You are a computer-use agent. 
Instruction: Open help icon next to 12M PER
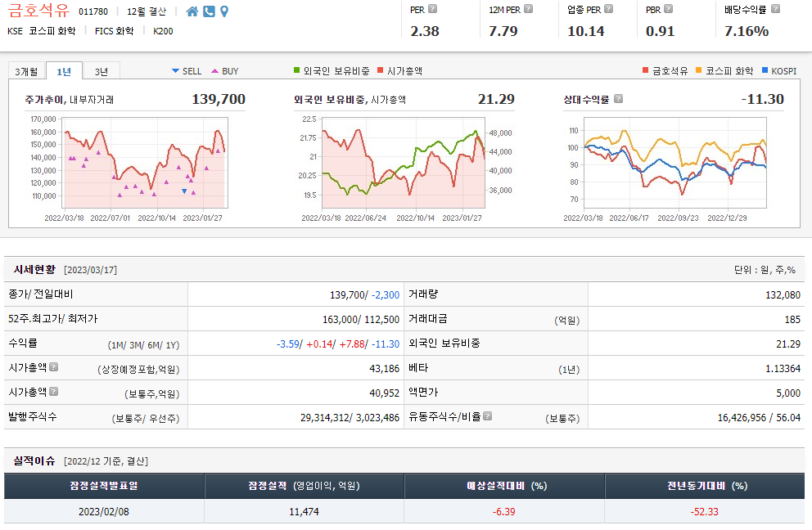coord(528,9)
